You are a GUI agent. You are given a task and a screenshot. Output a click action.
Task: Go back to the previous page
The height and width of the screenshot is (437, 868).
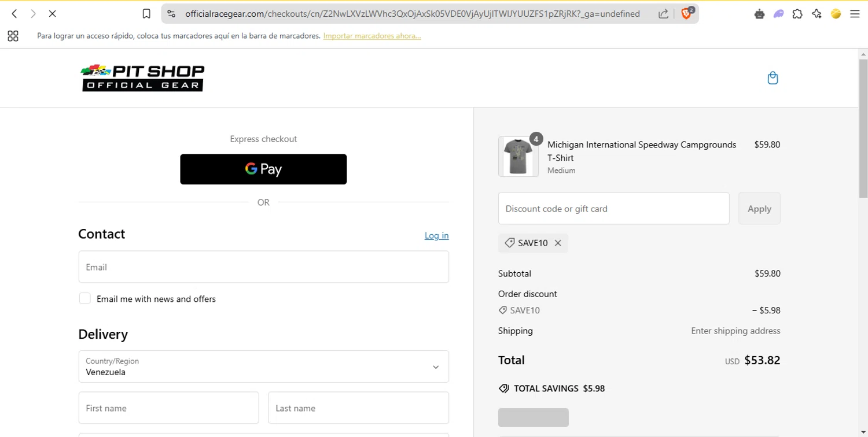14,13
